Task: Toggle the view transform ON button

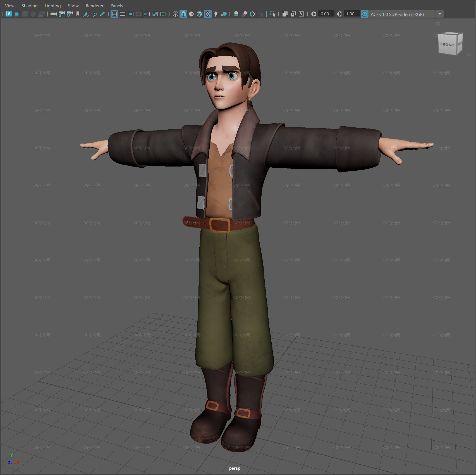Action: pos(364,14)
